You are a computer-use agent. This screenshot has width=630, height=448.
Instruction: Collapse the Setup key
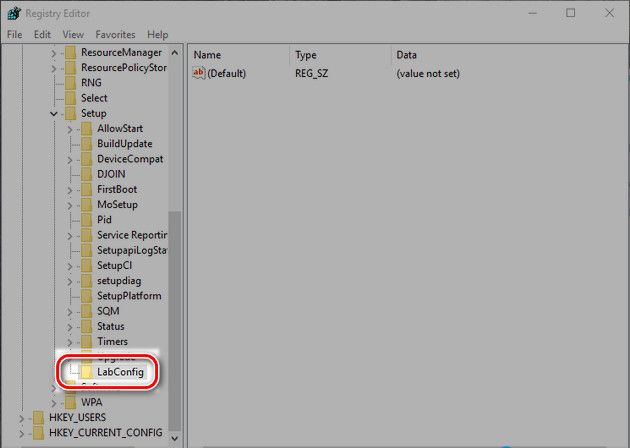pos(54,114)
